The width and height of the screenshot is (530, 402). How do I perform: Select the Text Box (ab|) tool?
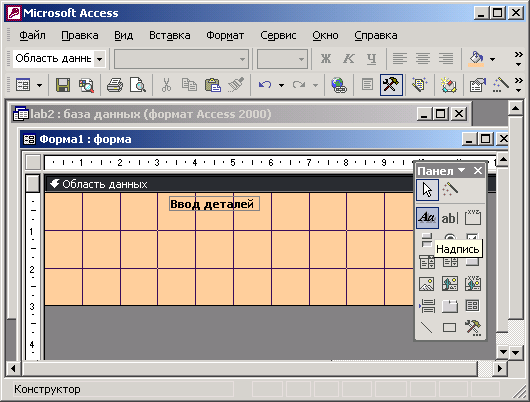click(x=450, y=218)
